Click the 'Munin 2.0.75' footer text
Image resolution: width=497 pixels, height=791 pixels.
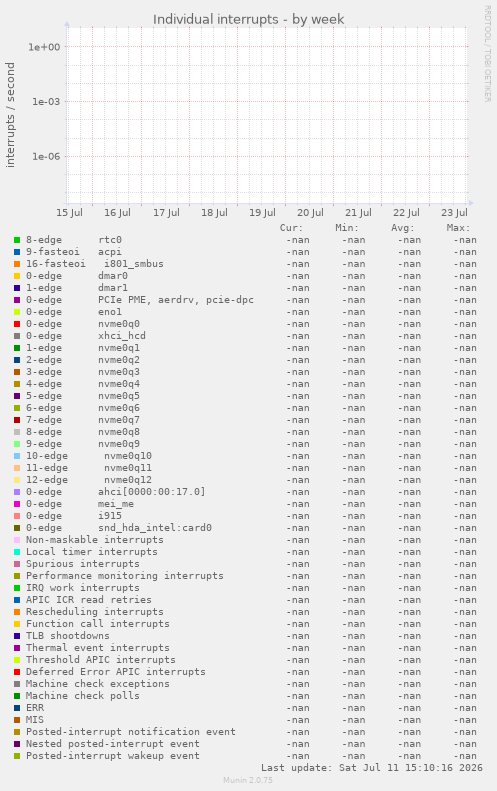click(248, 780)
